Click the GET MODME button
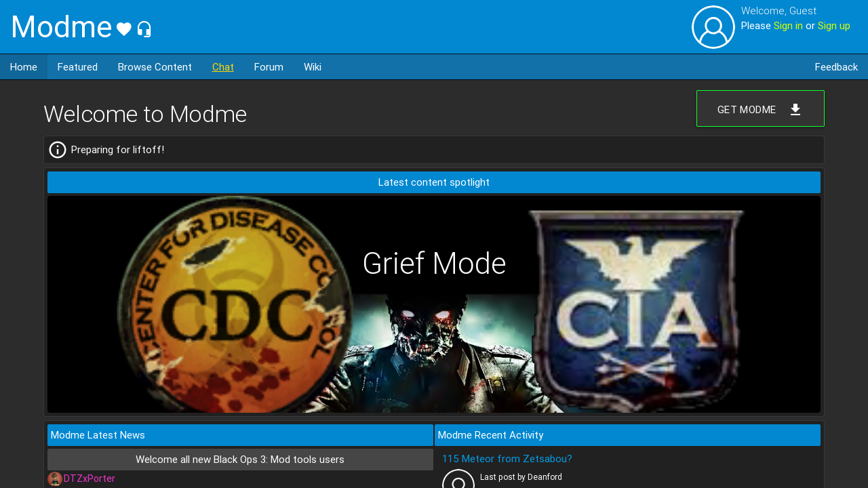This screenshot has width=868, height=488. (x=760, y=108)
